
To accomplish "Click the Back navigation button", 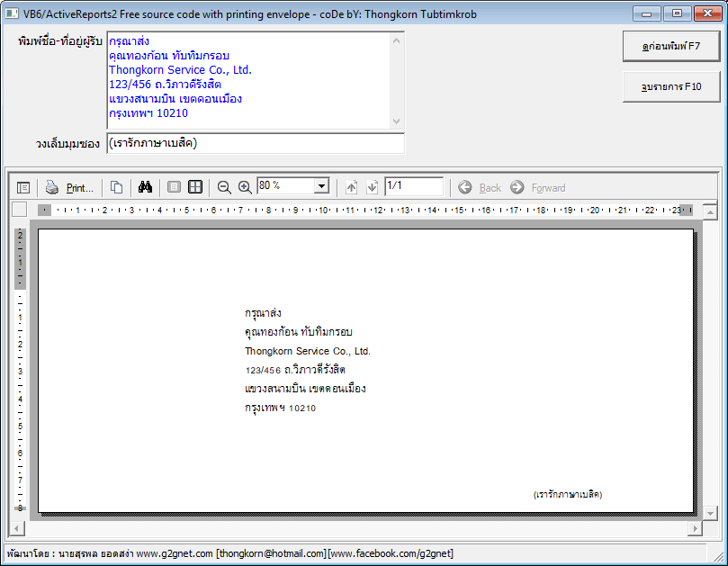I will click(x=480, y=187).
